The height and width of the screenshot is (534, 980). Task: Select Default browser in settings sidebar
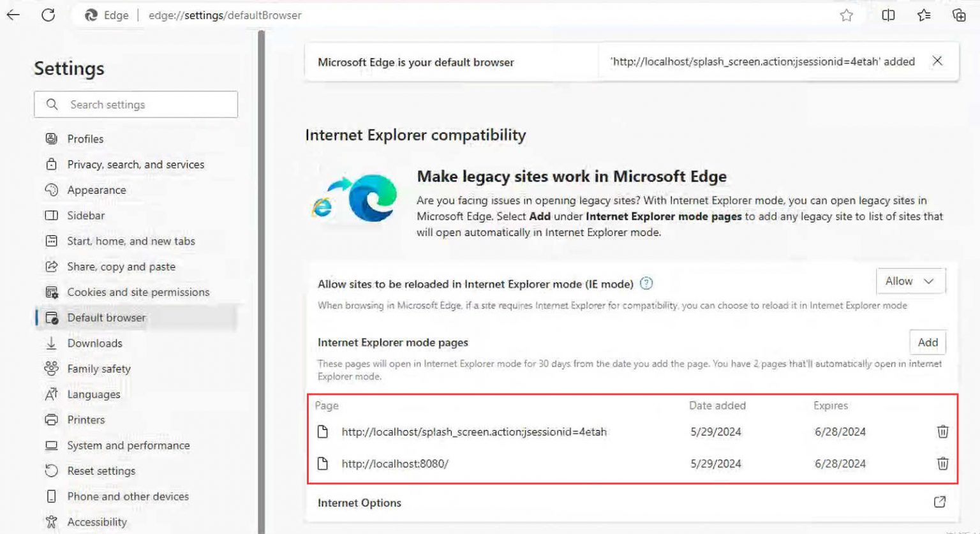(107, 317)
